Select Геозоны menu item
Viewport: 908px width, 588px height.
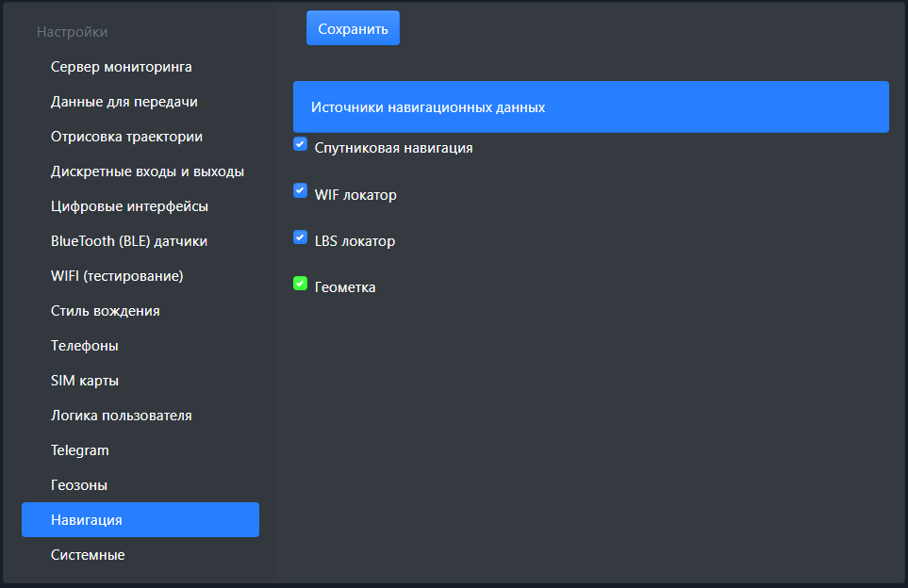pyautogui.click(x=79, y=485)
